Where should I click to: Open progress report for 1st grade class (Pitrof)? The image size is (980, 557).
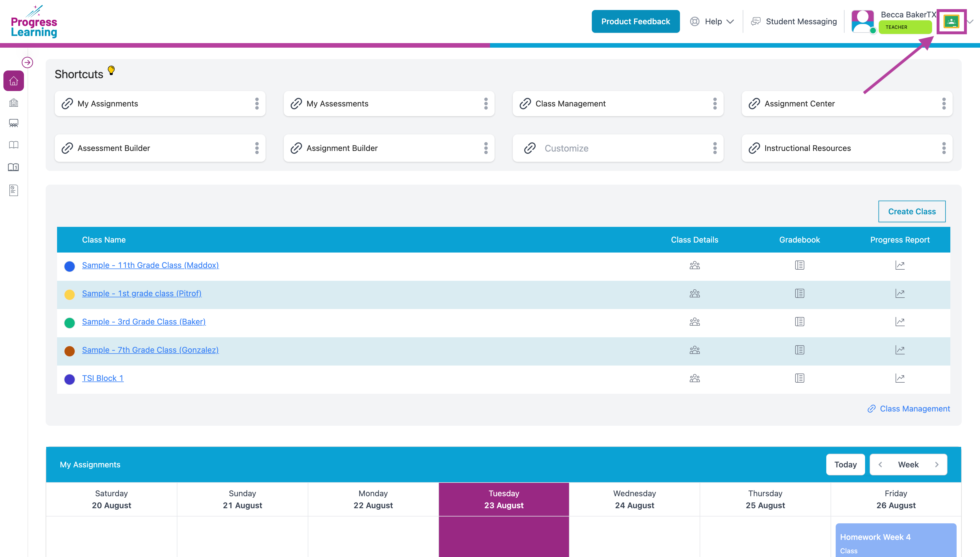tap(900, 293)
